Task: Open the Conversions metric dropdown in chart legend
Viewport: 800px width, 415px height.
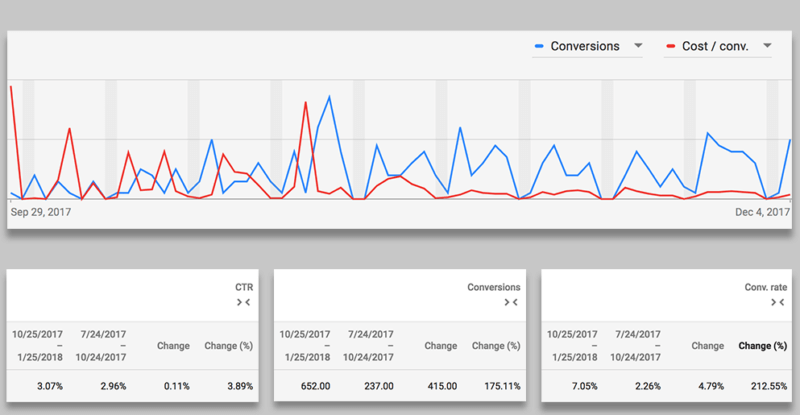Action: tap(637, 46)
